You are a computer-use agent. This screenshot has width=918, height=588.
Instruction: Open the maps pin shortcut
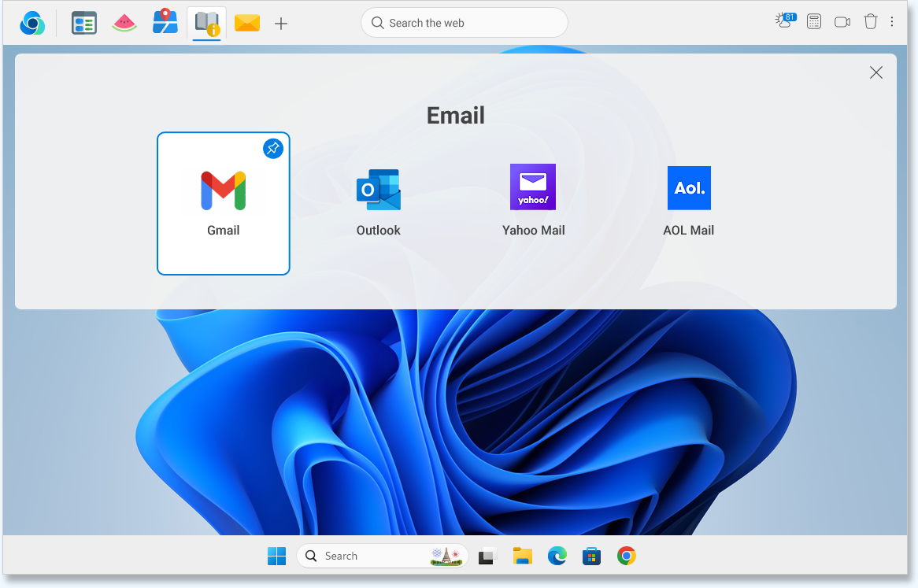click(165, 22)
